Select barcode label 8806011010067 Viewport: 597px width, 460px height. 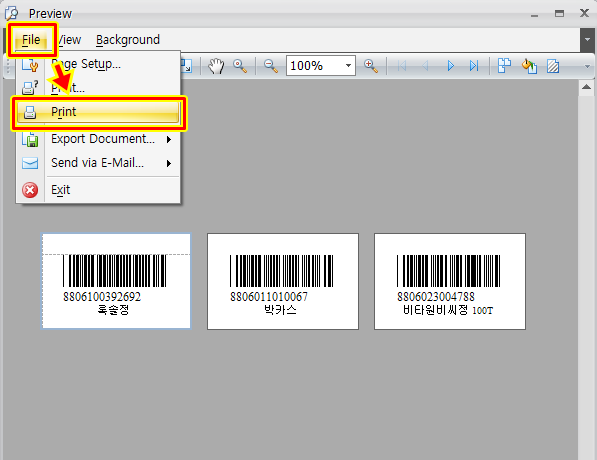(283, 281)
